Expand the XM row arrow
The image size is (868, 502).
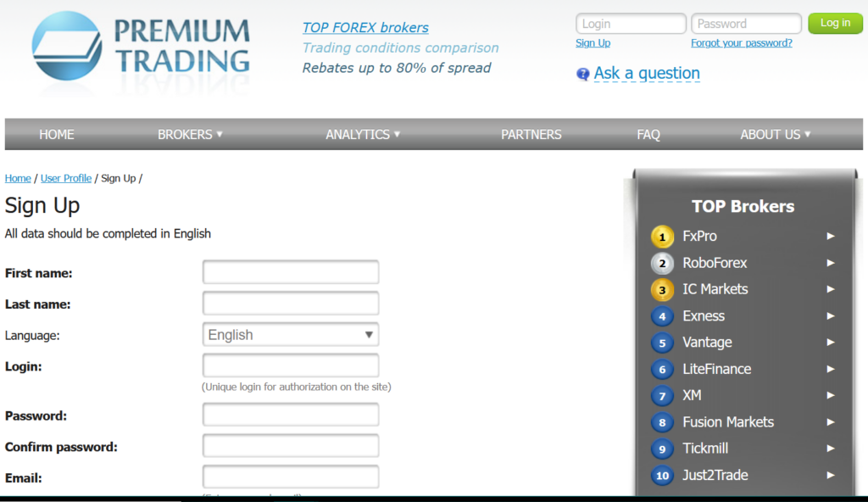point(831,395)
